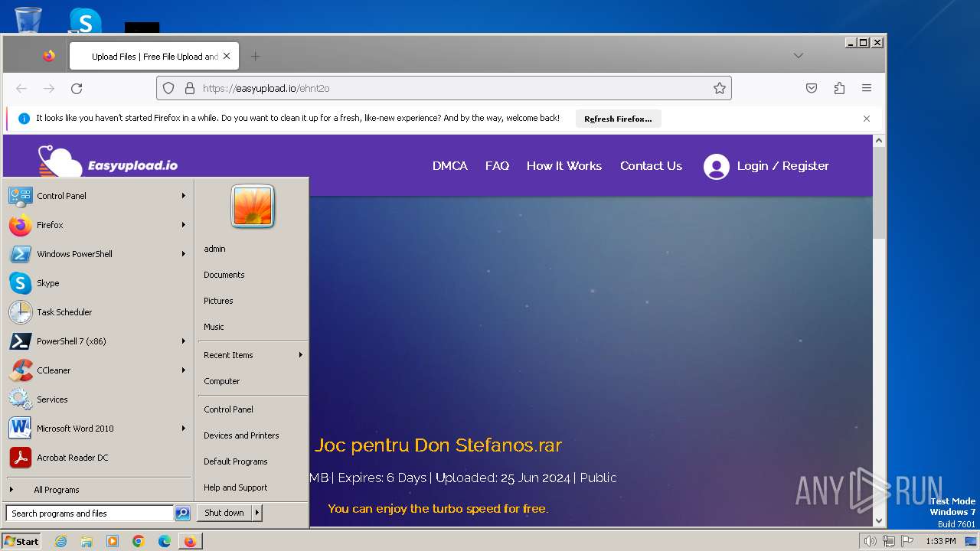
Task: Open the Firefox hamburger application menu
Action: [867, 88]
